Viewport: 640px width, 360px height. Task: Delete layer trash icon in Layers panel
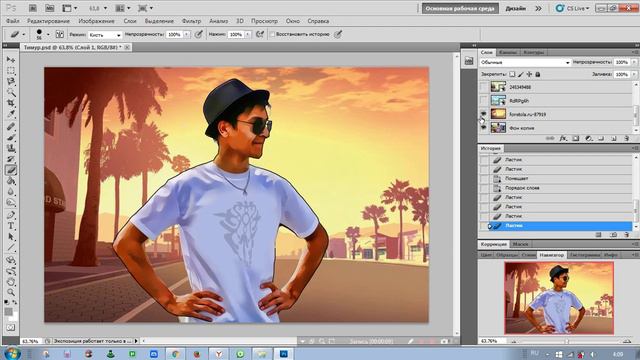[x=627, y=138]
